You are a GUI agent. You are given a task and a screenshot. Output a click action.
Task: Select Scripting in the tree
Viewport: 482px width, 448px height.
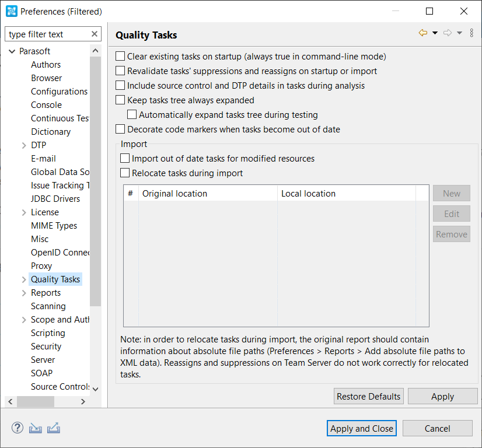pos(48,333)
